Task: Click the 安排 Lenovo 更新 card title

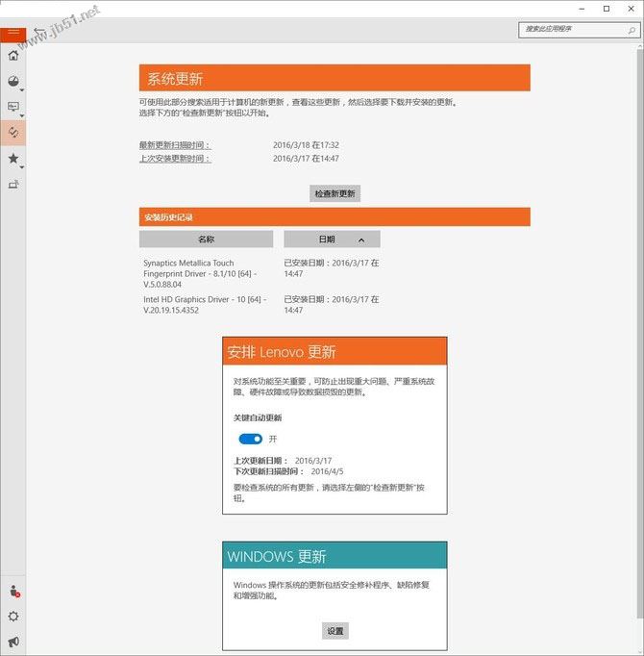Action: (x=282, y=352)
